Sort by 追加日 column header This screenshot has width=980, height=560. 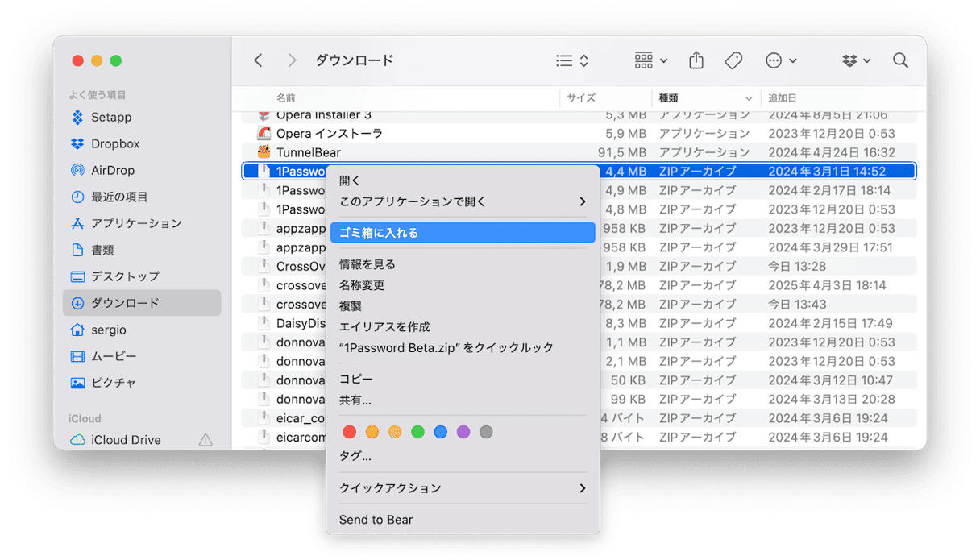click(782, 98)
